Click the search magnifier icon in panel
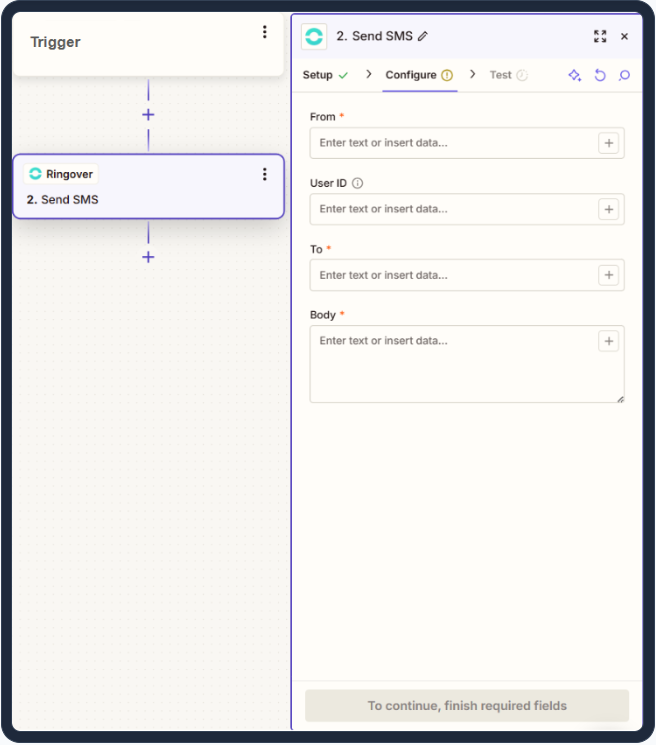The height and width of the screenshot is (745, 656). coord(625,75)
